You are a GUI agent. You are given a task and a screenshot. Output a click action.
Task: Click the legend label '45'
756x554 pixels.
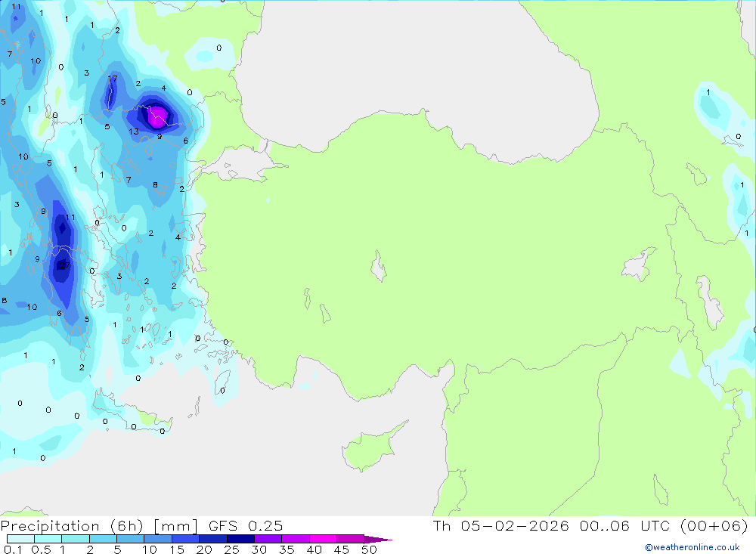coord(342,549)
